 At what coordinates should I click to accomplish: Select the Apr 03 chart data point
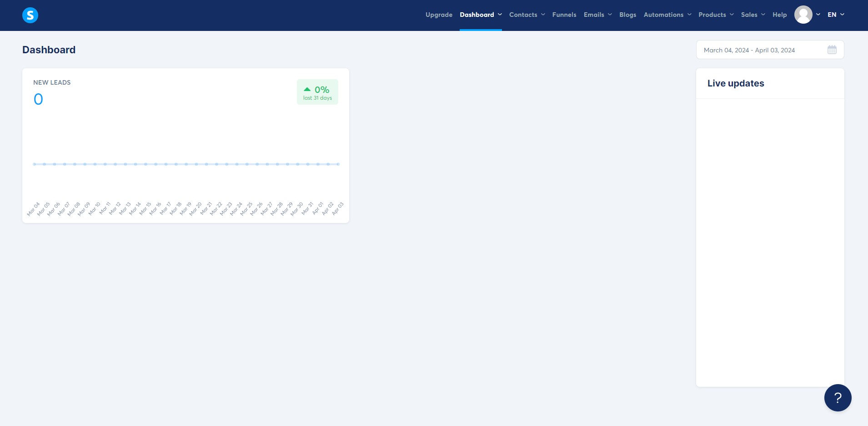point(338,164)
